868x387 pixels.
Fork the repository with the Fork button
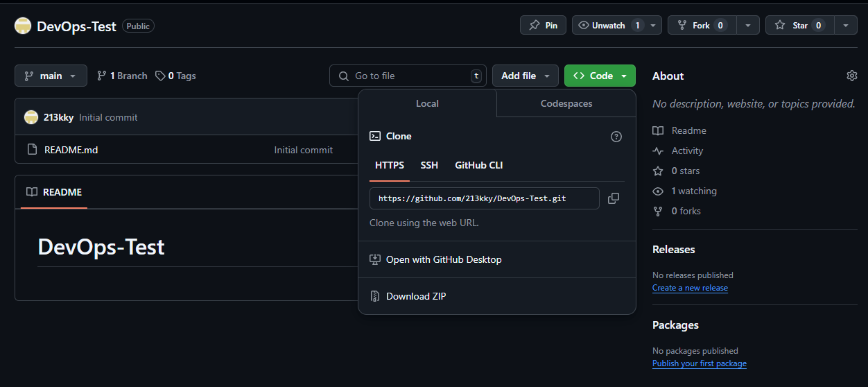click(x=702, y=25)
